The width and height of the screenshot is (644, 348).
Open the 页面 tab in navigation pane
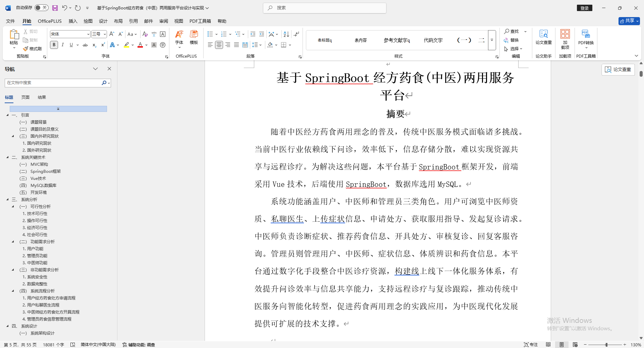25,97
